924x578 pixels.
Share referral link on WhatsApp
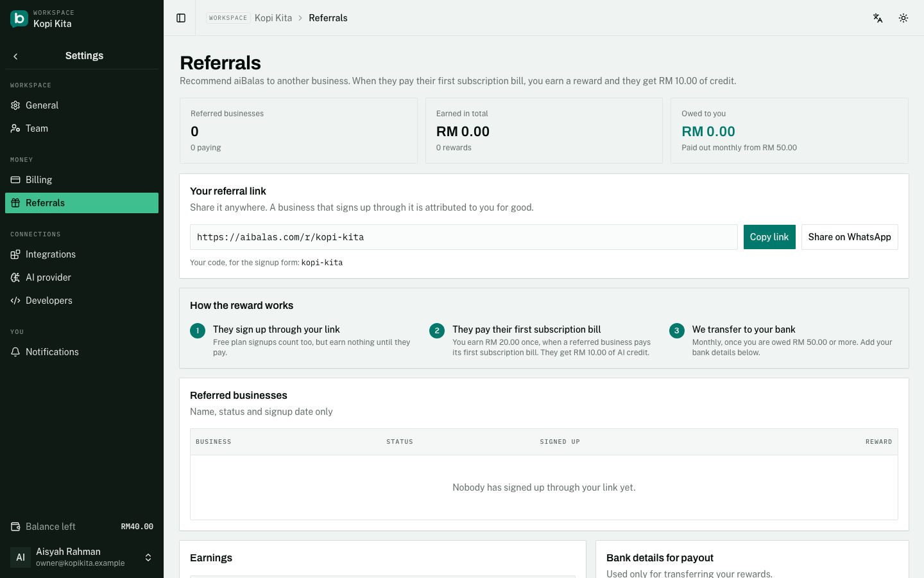850,237
